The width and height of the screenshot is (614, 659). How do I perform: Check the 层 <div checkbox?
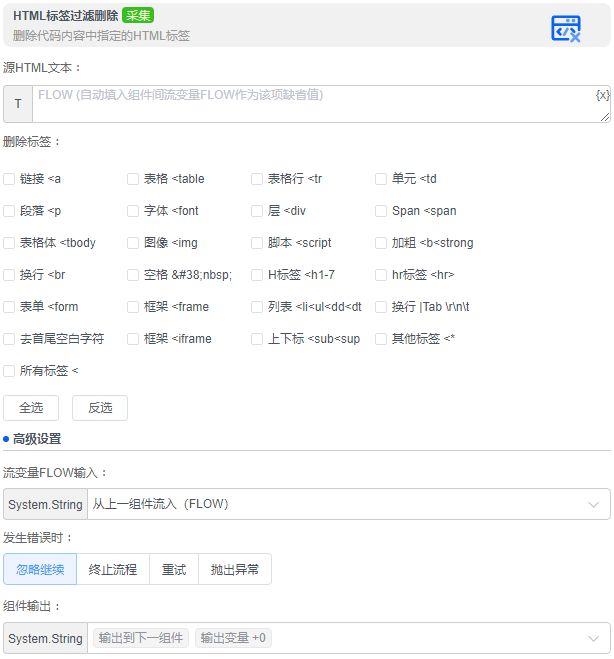click(x=257, y=211)
